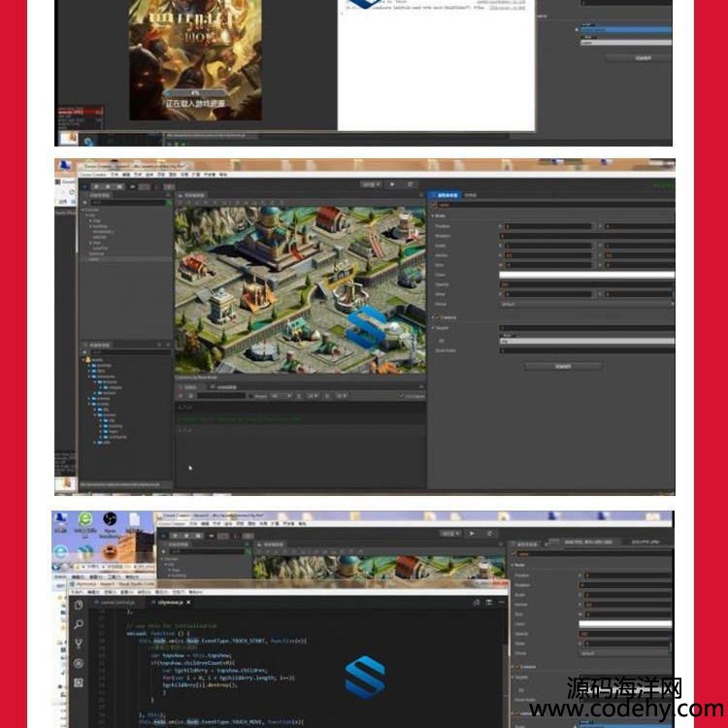Open VS Code Source Control icon
The width and height of the screenshot is (728, 728).
[x=79, y=644]
